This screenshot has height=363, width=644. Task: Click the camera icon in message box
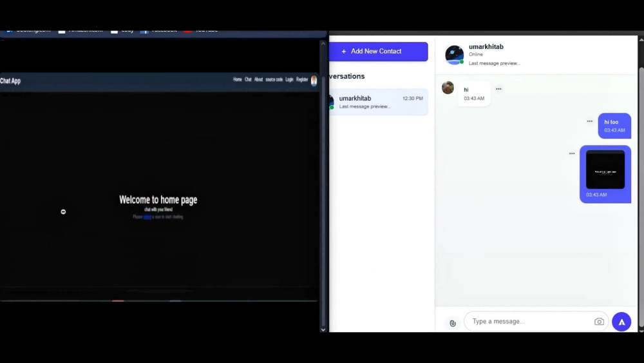599,322
